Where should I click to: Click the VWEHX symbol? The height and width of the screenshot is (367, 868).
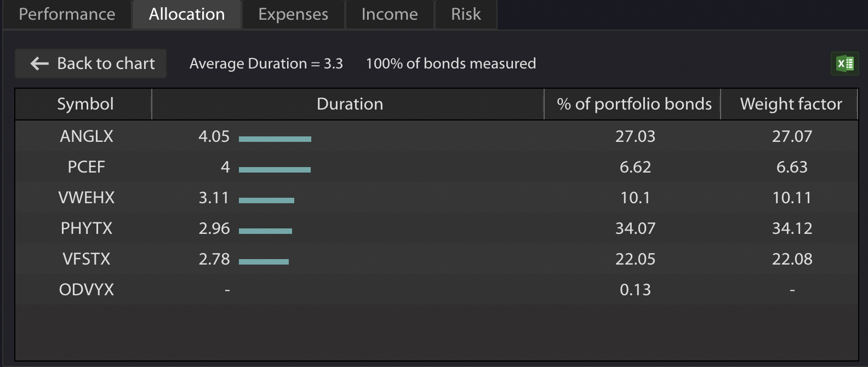click(x=87, y=198)
